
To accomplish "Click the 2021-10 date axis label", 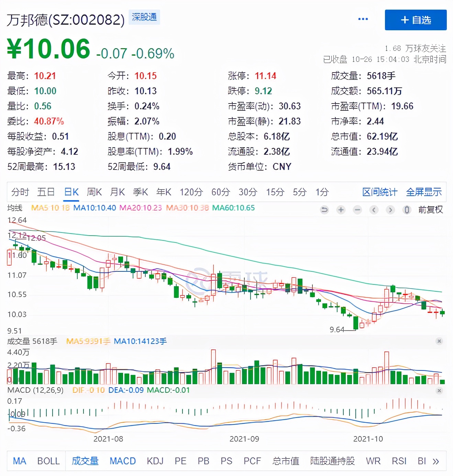I will pyautogui.click(x=368, y=439).
